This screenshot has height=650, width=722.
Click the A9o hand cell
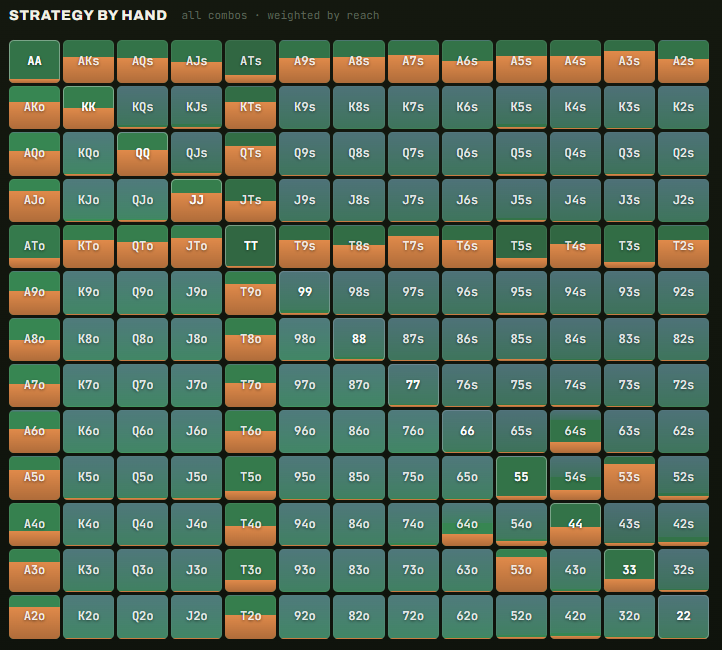click(35, 292)
